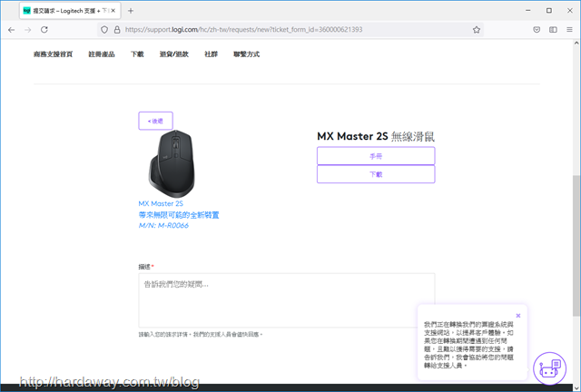Open the Firefox hamburger menu
Viewport: 581px width, 392px height.
click(x=569, y=30)
